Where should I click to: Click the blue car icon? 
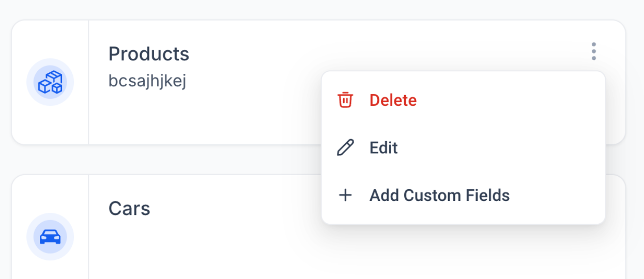50,237
